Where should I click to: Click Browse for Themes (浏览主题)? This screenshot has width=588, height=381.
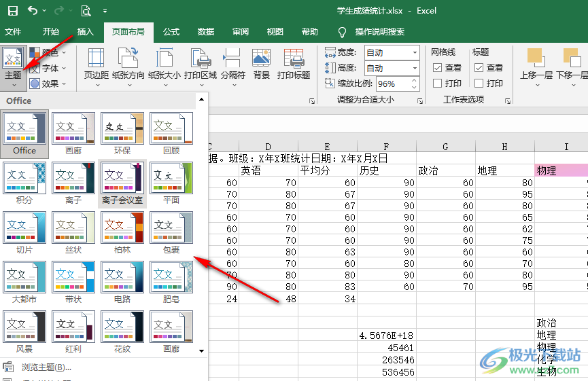pos(46,367)
